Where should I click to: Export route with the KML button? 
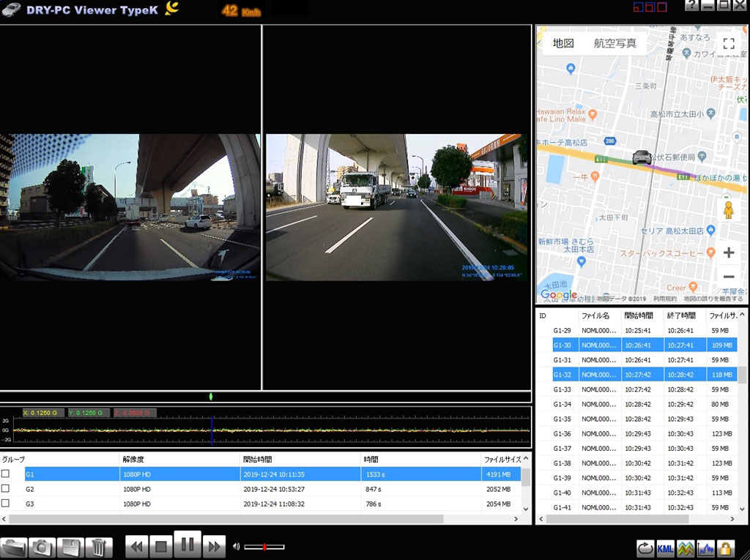tap(665, 548)
